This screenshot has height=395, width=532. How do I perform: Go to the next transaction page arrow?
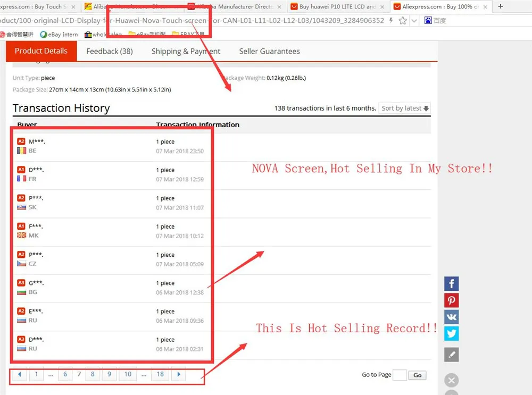[x=179, y=374]
